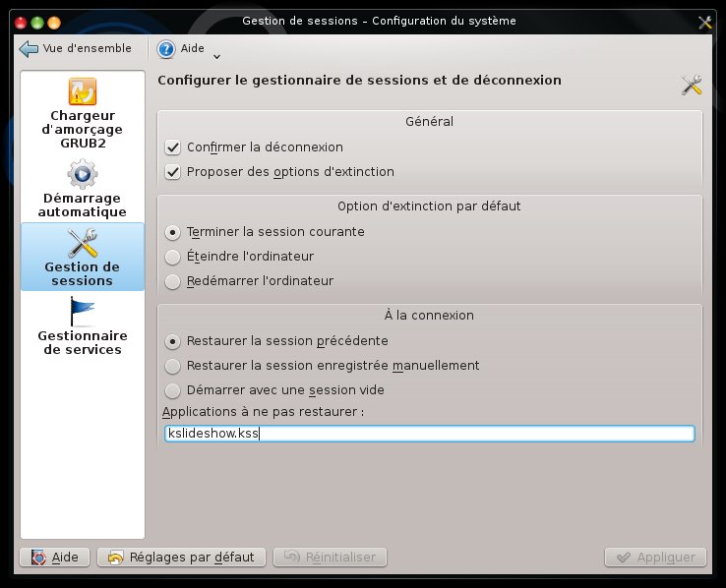This screenshot has width=726, height=588.
Task: Click the green window button in title bar
Action: point(37,23)
